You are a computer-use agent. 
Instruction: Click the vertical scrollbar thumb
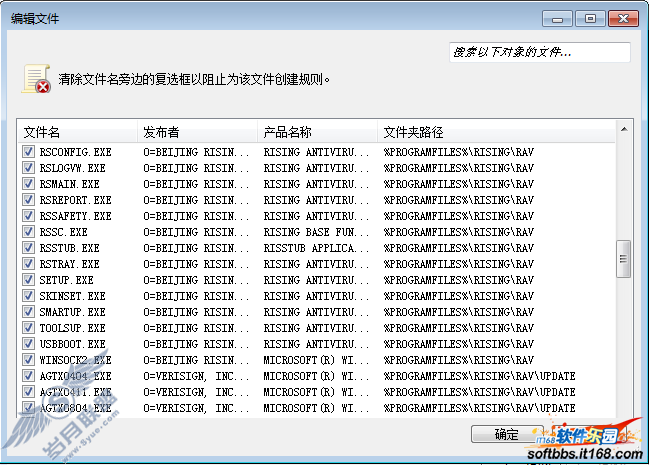click(x=623, y=259)
